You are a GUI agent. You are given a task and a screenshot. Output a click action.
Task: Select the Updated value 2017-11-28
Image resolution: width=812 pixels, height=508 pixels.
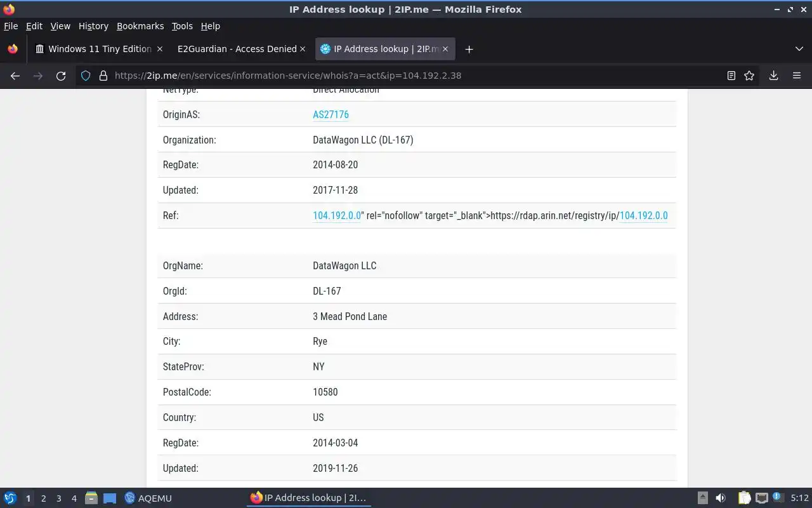pos(335,190)
